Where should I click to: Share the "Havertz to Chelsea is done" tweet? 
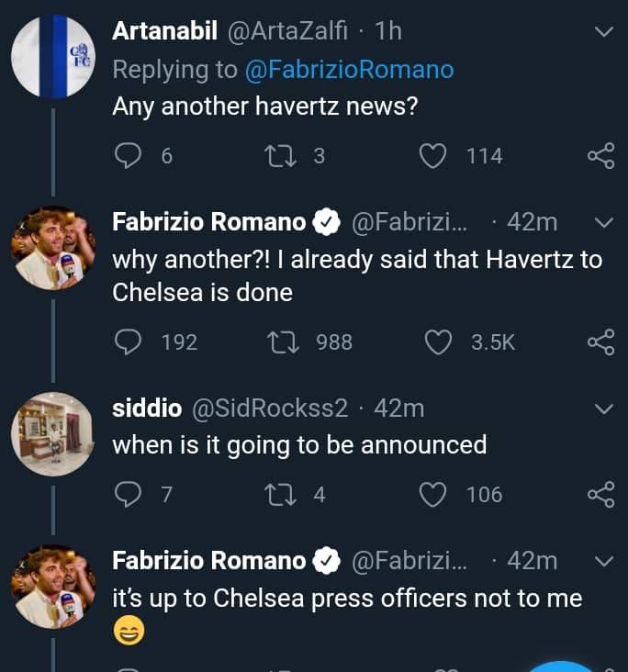[600, 342]
